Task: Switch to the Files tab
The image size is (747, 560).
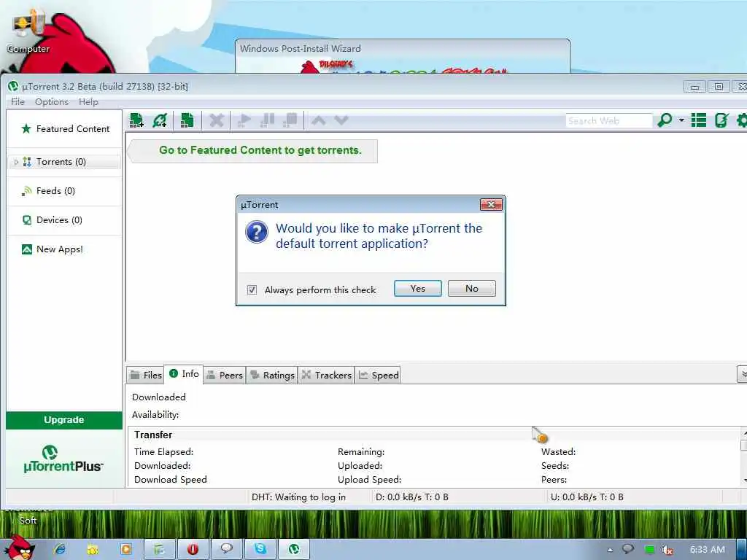Action: 146,376
